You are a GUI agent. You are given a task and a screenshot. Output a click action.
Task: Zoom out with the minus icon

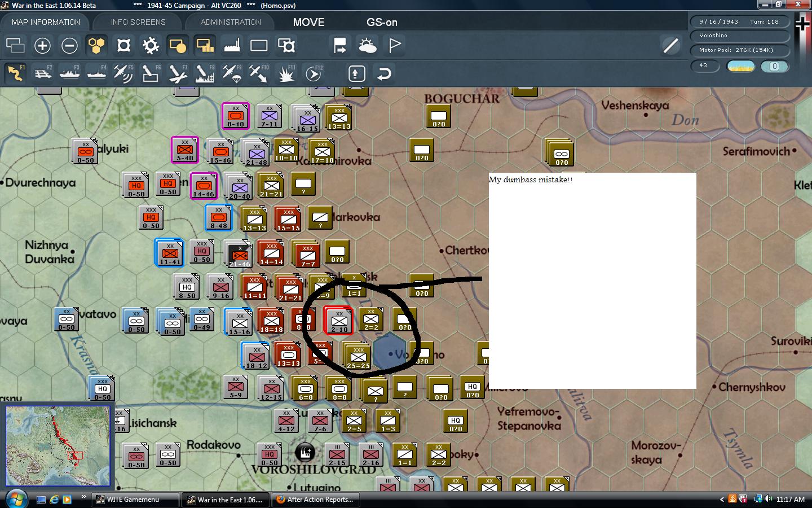(x=69, y=45)
